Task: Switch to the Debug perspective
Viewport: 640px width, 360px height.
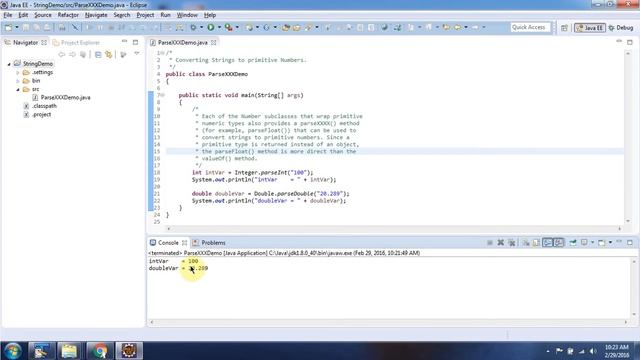Action: point(620,28)
